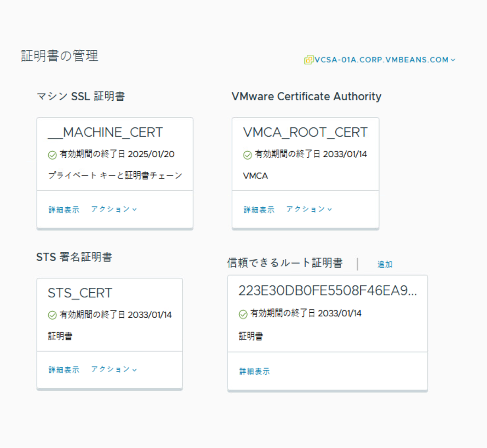Viewport: 487px width, 448px height.
Task: Open the VCSA-01A.CORP.VMBEANS.COM server dropdown
Action: 385,60
